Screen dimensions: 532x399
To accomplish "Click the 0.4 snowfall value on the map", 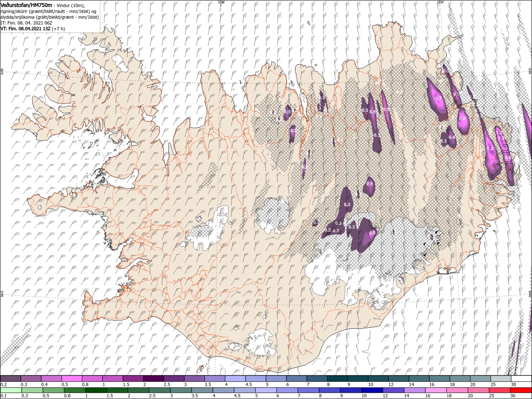I will point(452,137).
